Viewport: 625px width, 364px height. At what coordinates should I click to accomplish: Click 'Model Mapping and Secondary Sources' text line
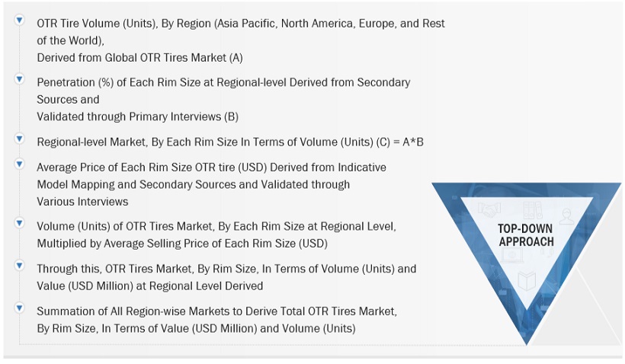tap(193, 184)
